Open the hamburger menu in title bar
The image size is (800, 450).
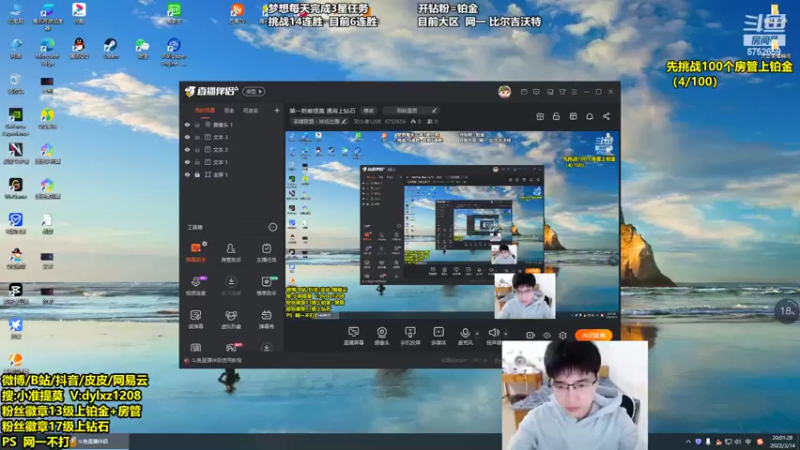574,92
